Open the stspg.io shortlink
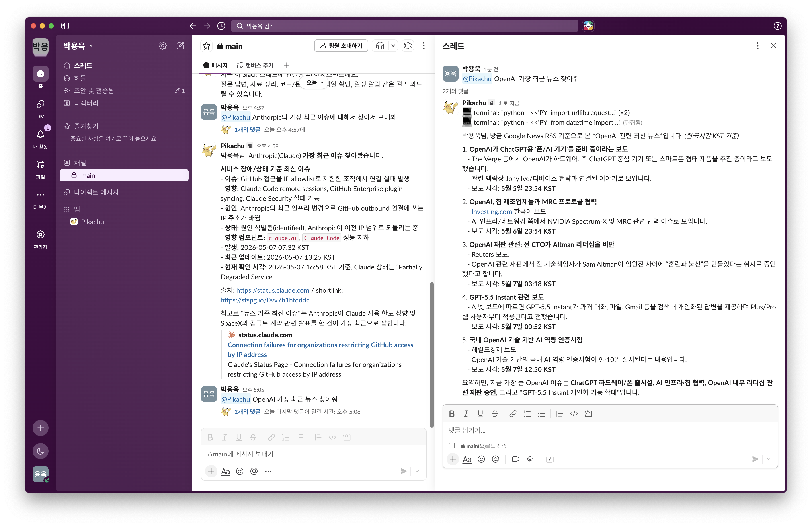 tap(265, 300)
